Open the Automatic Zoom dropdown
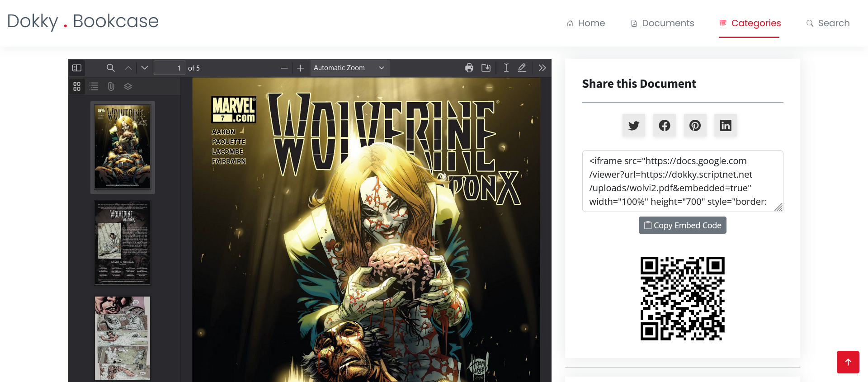This screenshot has width=868, height=382. [349, 68]
